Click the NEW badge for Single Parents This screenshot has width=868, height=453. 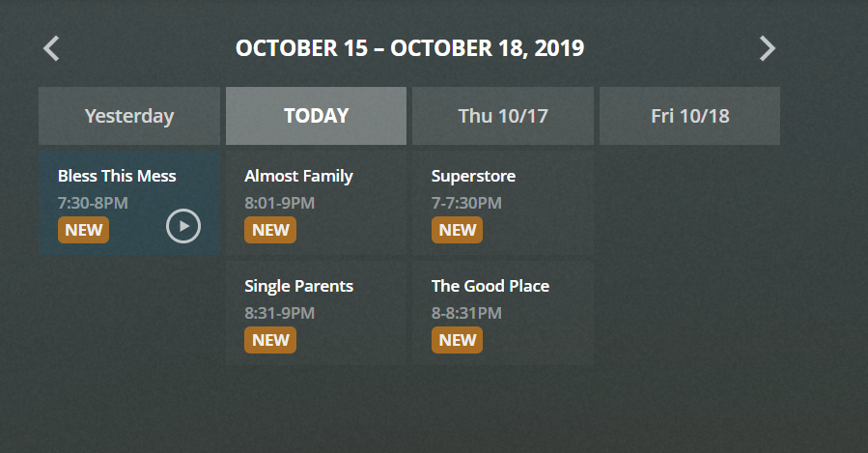pos(270,340)
